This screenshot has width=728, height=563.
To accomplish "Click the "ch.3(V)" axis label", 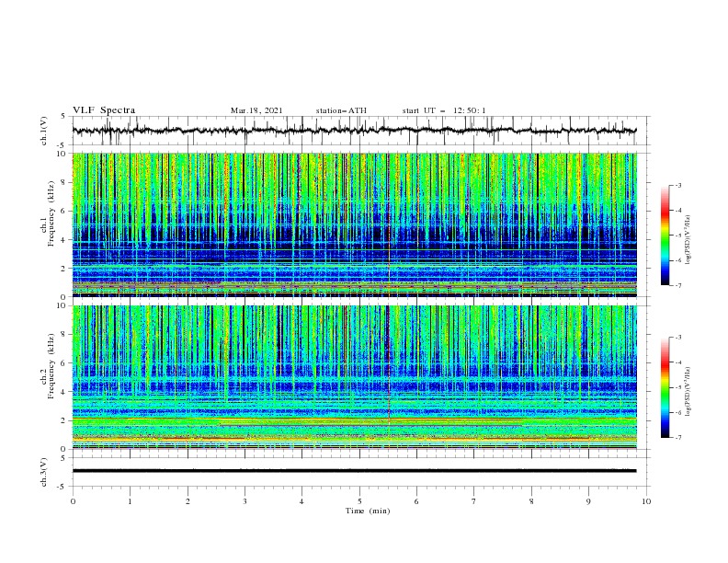I will (44, 472).
